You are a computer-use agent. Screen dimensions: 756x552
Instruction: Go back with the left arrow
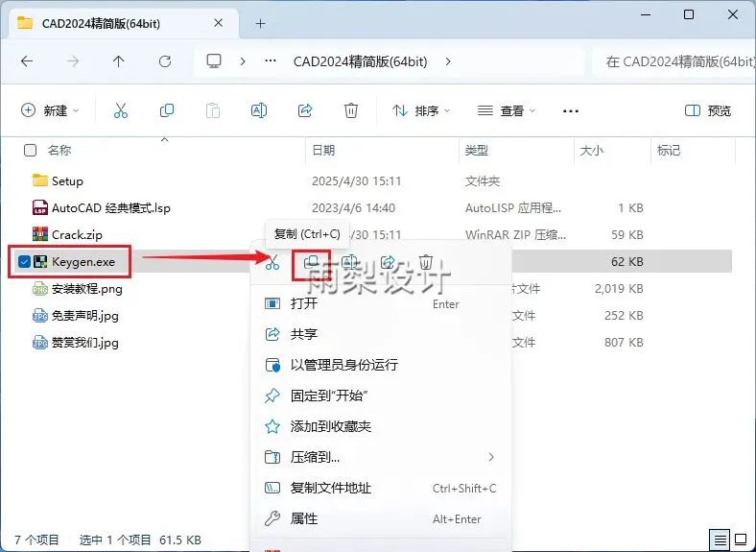tap(27, 61)
